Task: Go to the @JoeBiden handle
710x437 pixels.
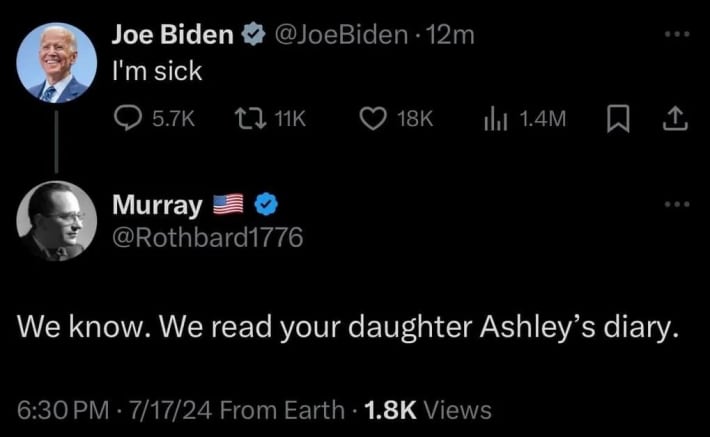Action: pyautogui.click(x=340, y=36)
